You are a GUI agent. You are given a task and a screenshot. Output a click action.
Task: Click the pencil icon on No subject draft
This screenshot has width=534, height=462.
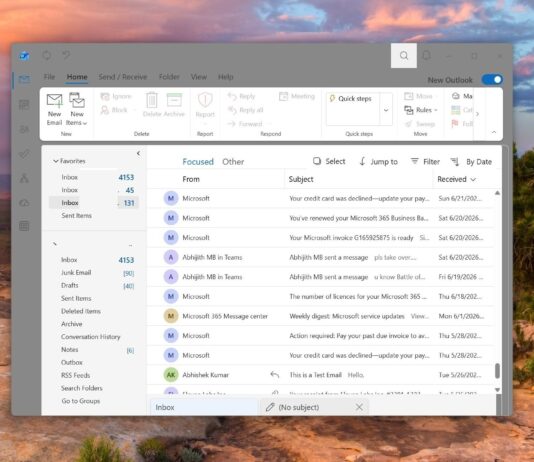coord(270,407)
